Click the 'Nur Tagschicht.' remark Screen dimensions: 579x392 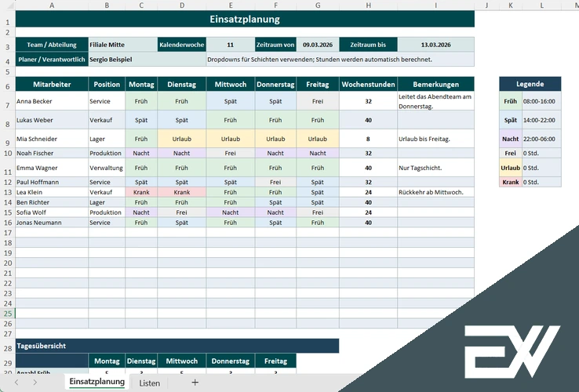[x=435, y=168]
